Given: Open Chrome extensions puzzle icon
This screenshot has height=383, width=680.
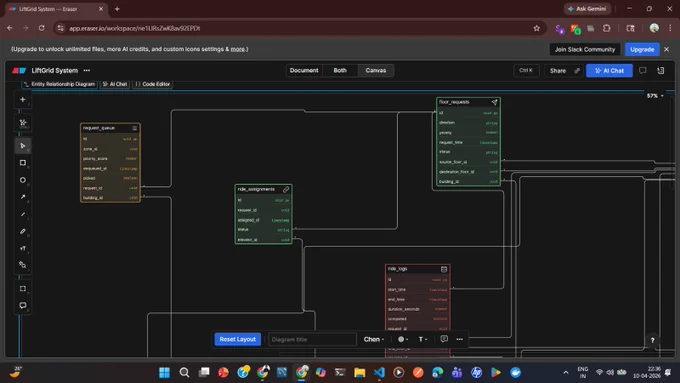Looking at the screenshot, I should click(606, 28).
